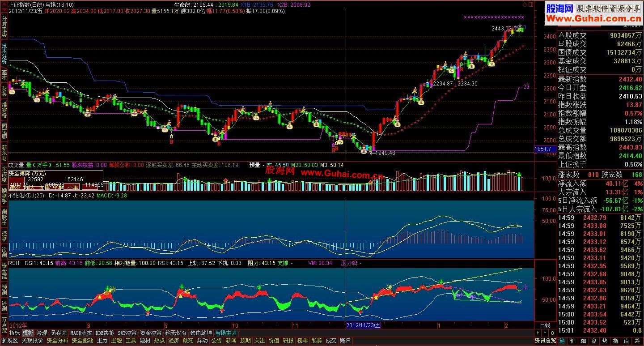Select the 测股王 sidebar tab
The height and width of the screenshot is (346, 644).
point(4,218)
